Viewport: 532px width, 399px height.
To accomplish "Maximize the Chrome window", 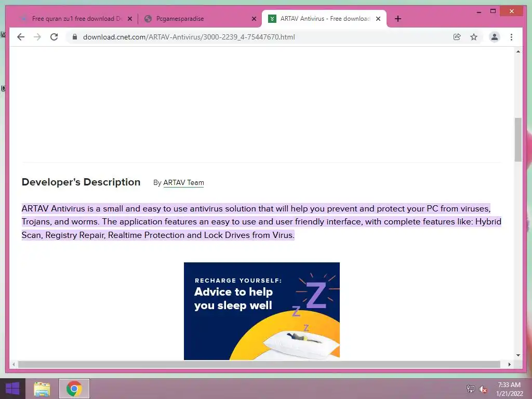I will pos(493,11).
